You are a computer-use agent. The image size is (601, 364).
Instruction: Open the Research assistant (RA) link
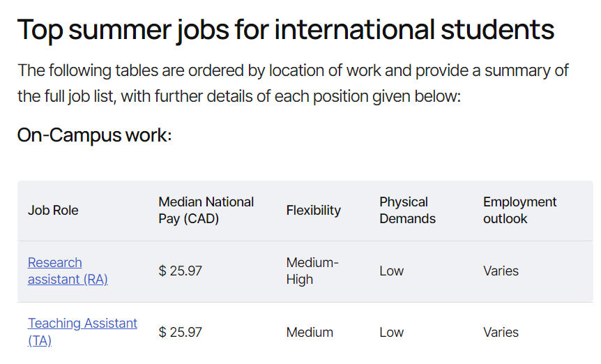pos(68,271)
